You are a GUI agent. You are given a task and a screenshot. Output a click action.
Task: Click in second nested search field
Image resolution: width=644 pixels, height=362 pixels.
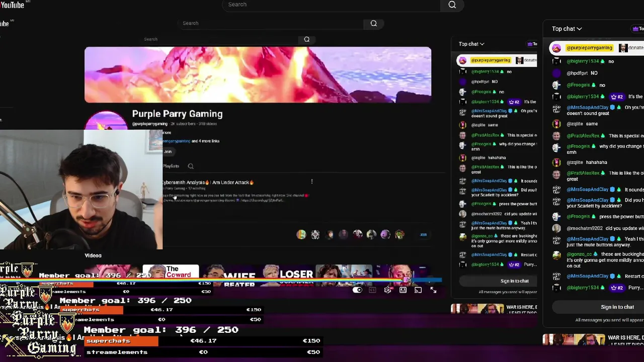271,23
